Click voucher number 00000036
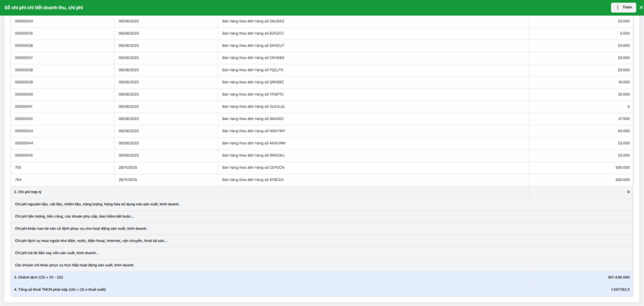The width and height of the screenshot is (644, 306). (24, 46)
